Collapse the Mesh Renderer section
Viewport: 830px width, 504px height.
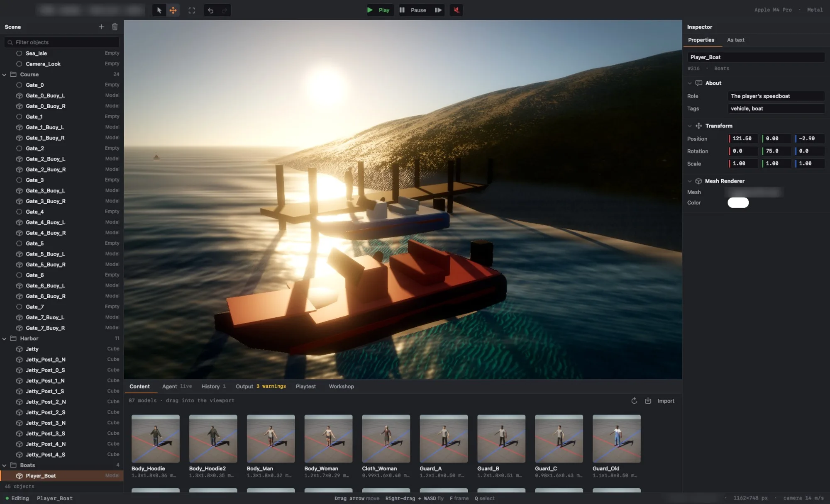(x=690, y=181)
